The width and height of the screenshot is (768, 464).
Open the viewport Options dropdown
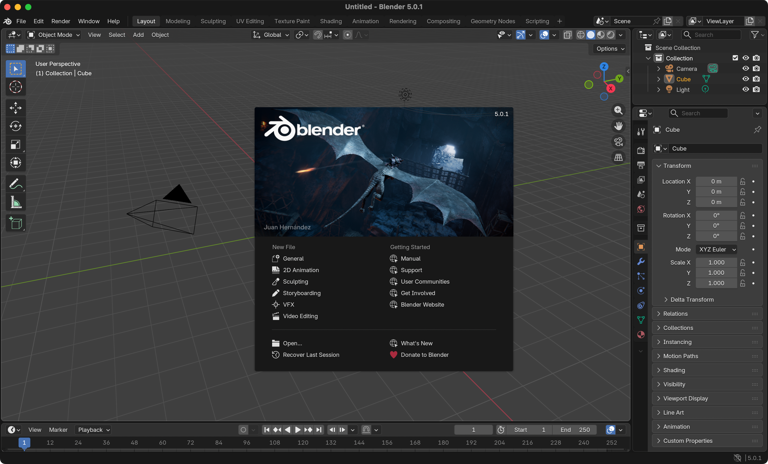(x=610, y=49)
